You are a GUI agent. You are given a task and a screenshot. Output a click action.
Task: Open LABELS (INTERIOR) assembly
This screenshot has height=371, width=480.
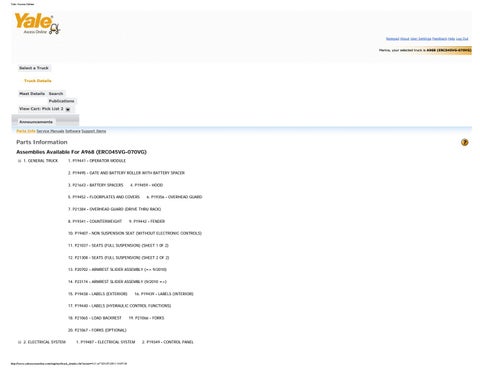click(x=164, y=294)
